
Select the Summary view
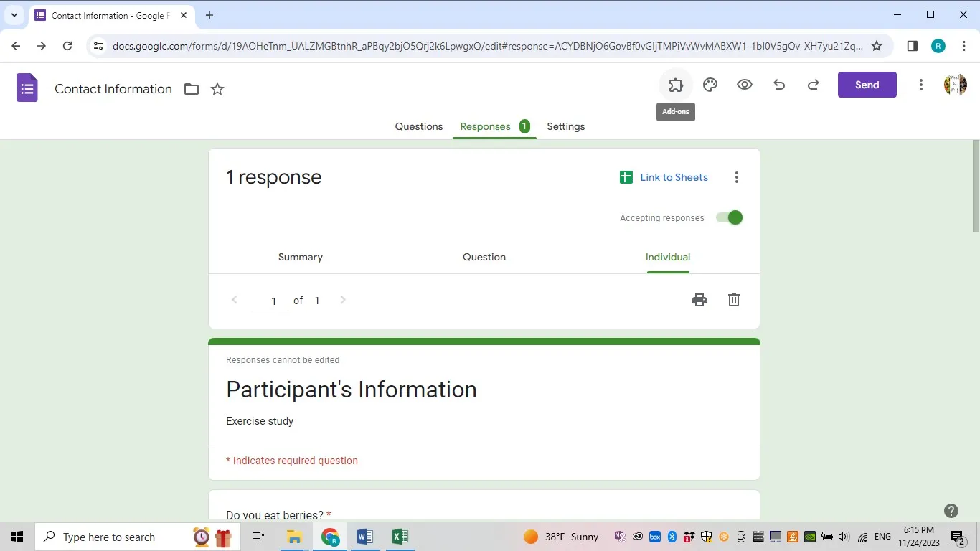point(300,256)
